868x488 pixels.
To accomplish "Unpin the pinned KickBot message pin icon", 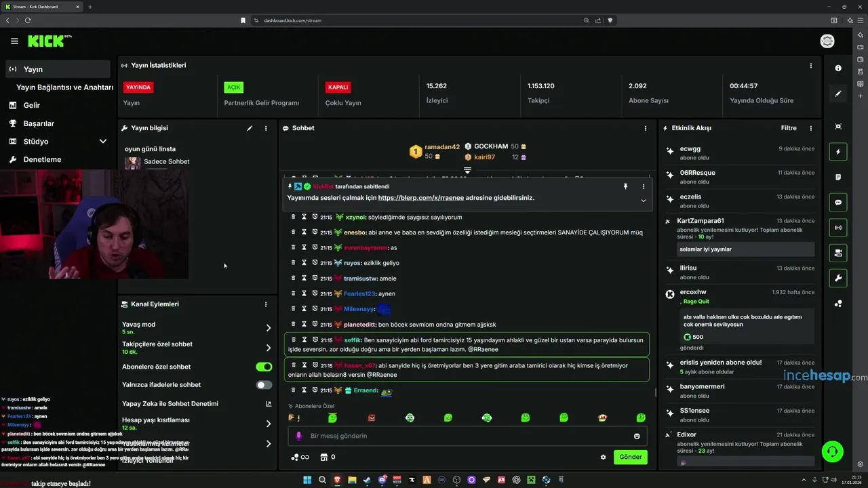I will [625, 186].
